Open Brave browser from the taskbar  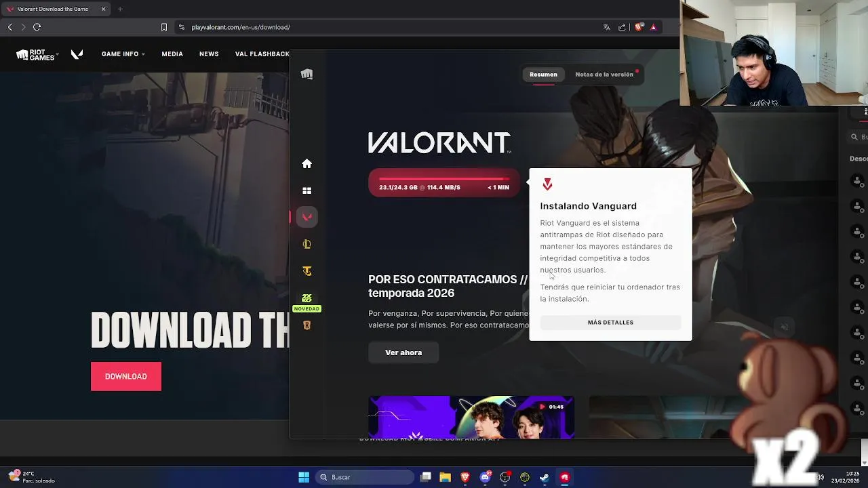(x=465, y=477)
